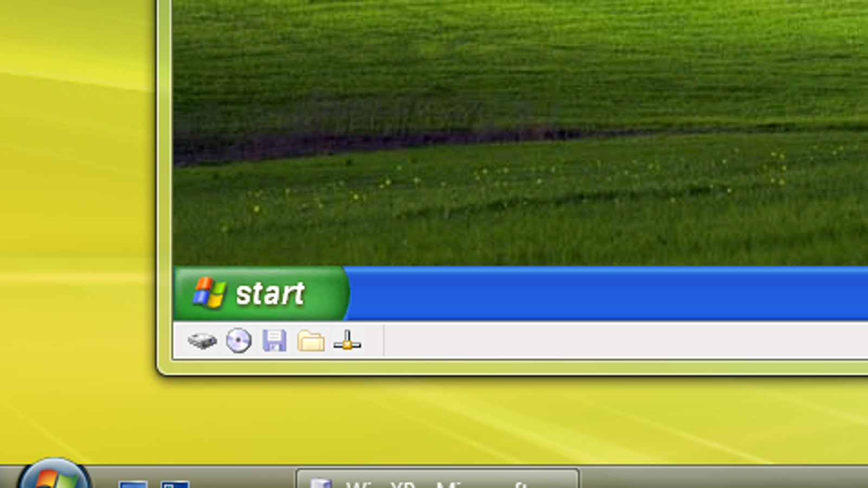Click the floppy disk icon in status bar
Screen dimensions: 868x488
(x=275, y=341)
